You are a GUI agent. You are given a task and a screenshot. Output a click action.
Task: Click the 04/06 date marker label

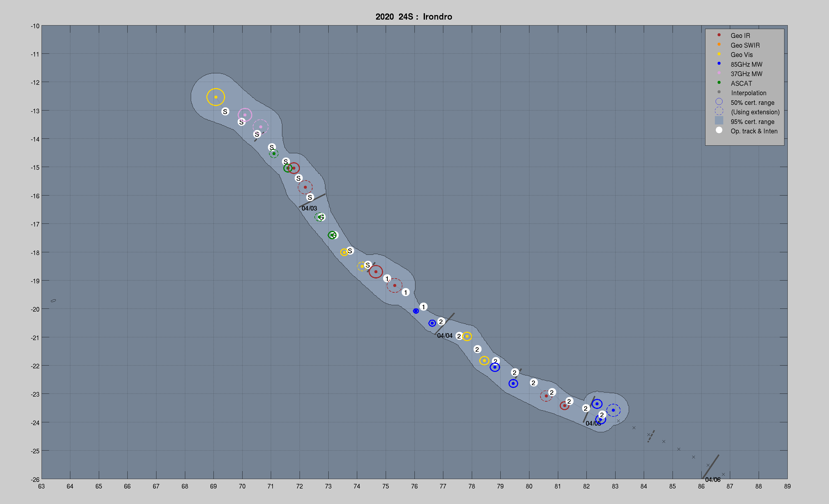[713, 480]
